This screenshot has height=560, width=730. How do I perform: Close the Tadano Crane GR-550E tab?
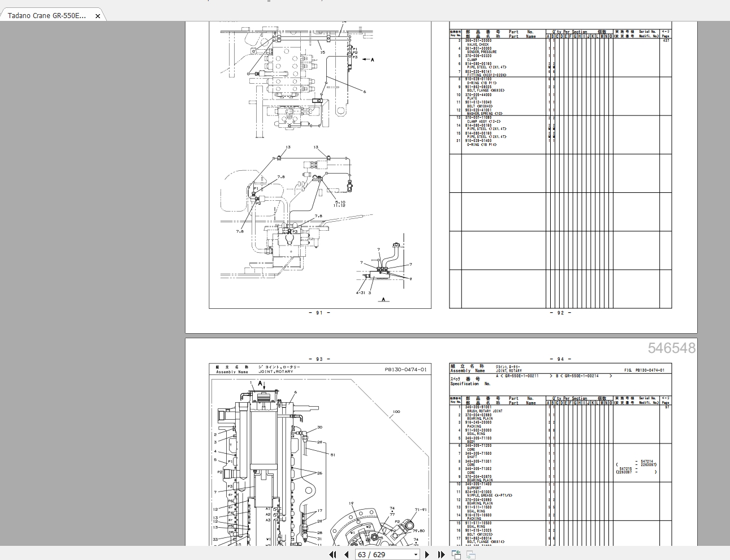click(97, 16)
